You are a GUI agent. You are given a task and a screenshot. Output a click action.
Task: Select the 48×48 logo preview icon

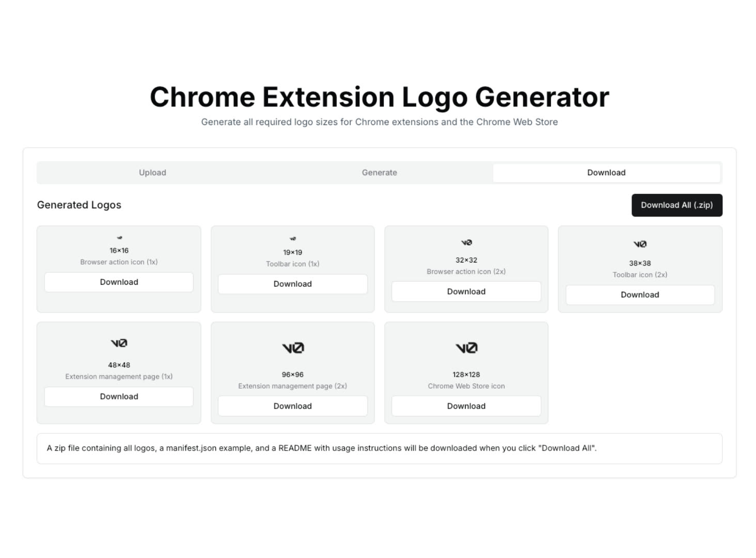pyautogui.click(x=119, y=343)
